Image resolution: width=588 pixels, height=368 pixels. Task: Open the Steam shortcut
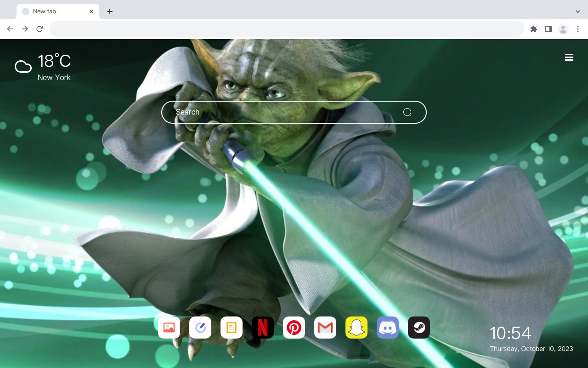(419, 328)
